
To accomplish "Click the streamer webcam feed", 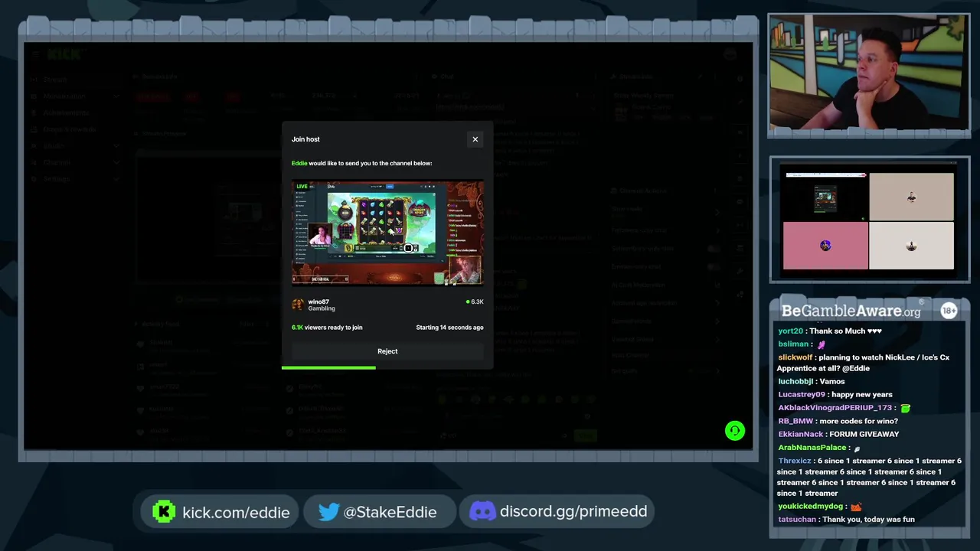I will click(869, 74).
